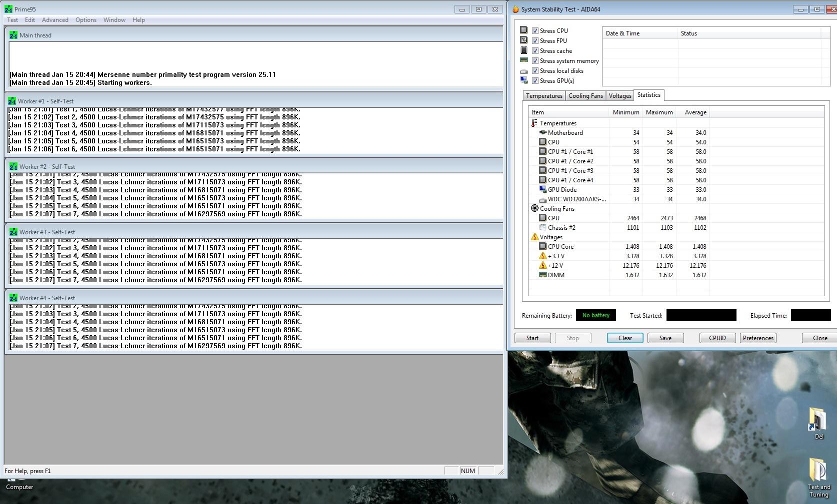Click the Close button in AIDA64
The image size is (837, 504).
[819, 338]
